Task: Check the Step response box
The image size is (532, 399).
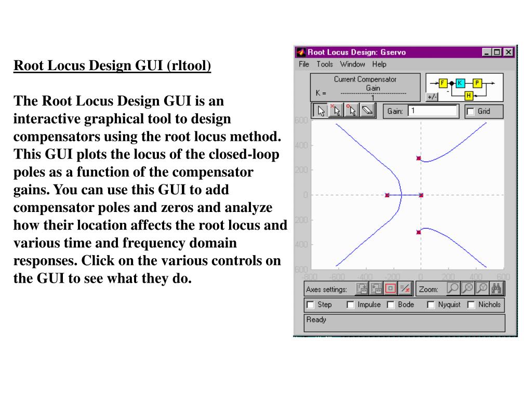Action: [x=310, y=304]
